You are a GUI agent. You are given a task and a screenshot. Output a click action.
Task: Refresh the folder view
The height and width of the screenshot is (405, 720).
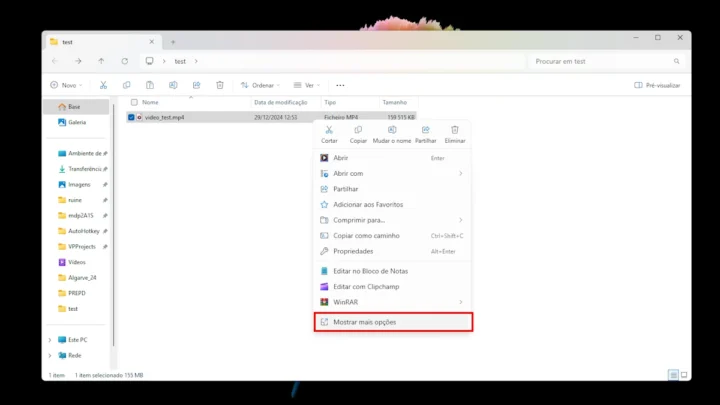pos(124,61)
